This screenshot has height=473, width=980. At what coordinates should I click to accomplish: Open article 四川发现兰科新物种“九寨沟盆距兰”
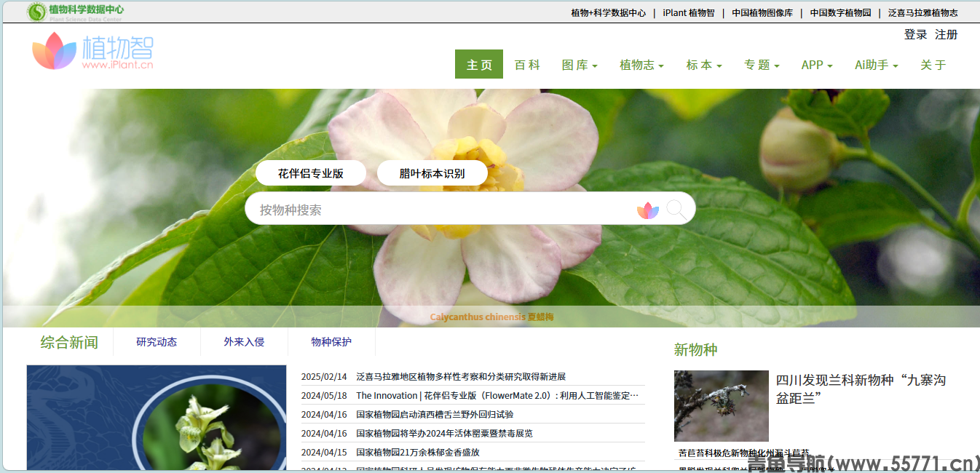click(861, 389)
